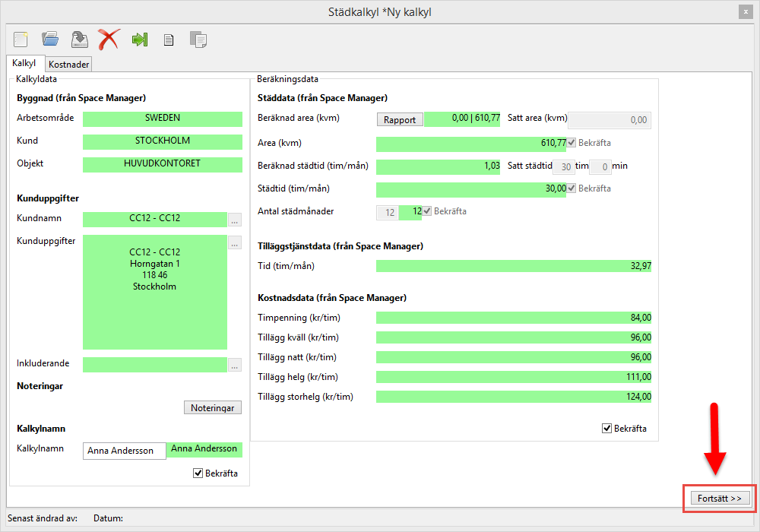Image resolution: width=760 pixels, height=532 pixels.
Task: Click the single document page icon
Action: tap(169, 40)
